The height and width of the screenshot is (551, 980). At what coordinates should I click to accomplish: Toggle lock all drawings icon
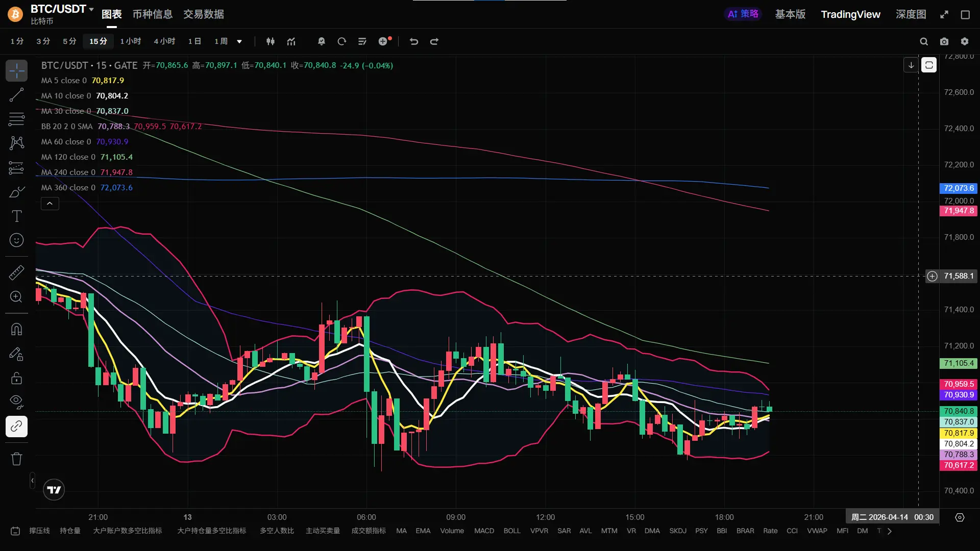click(x=16, y=378)
